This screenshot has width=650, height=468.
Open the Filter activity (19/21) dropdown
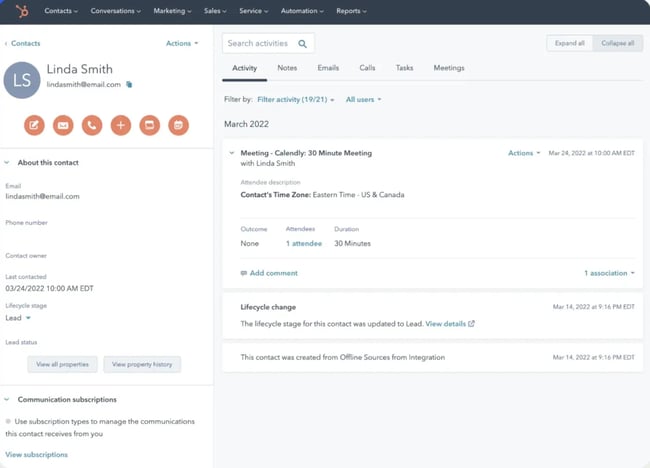click(296, 99)
